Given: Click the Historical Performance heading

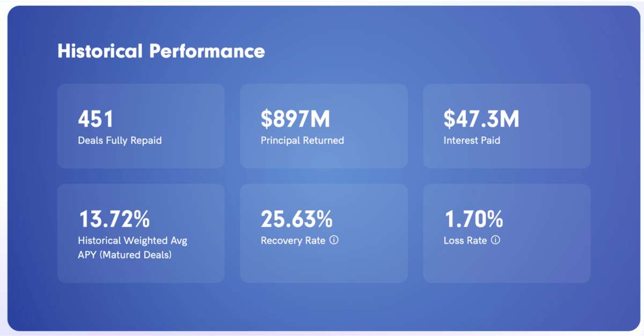Looking at the screenshot, I should point(161,52).
